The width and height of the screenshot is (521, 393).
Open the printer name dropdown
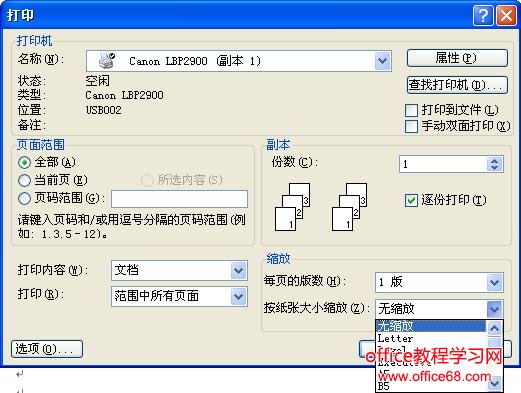[382, 61]
